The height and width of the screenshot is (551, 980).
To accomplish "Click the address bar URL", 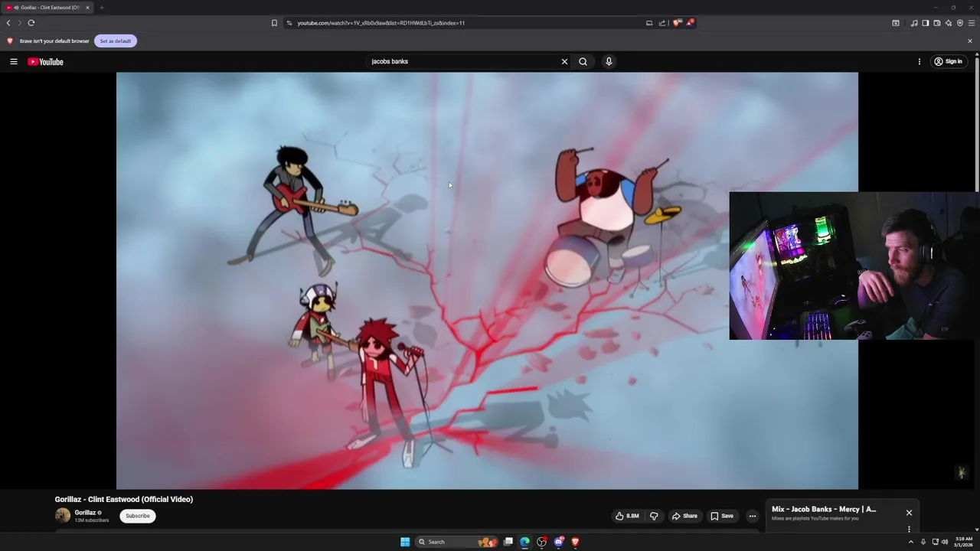I will (381, 23).
